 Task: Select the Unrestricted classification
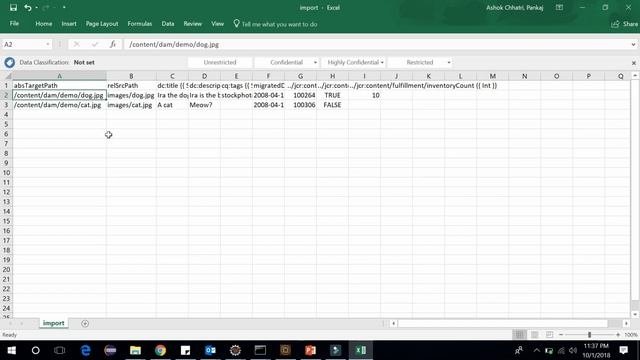(x=220, y=62)
